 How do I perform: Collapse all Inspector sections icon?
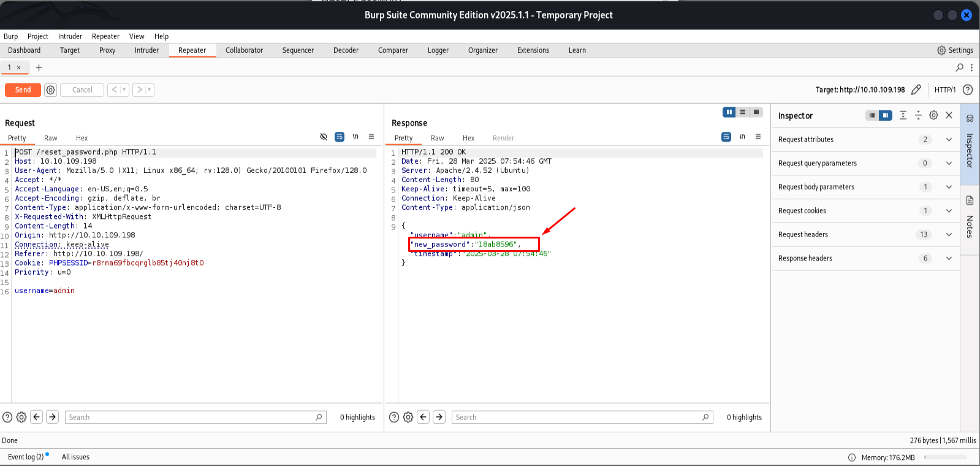[x=918, y=115]
